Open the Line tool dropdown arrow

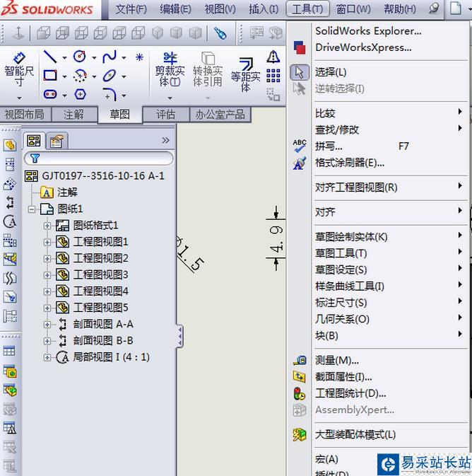(x=64, y=58)
